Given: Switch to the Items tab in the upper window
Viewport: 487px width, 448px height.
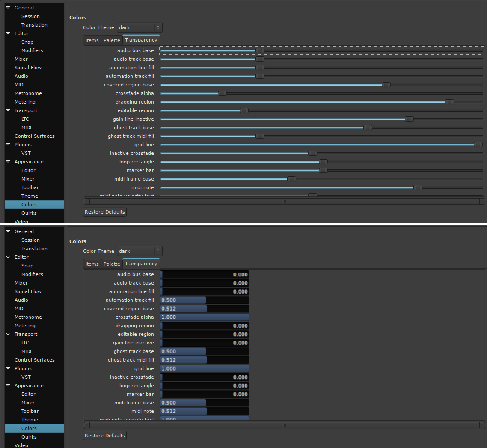Looking at the screenshot, I should pos(92,40).
